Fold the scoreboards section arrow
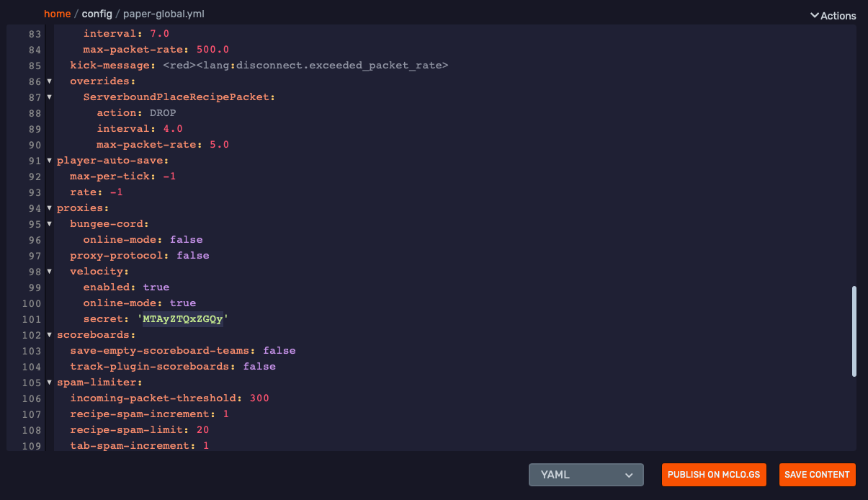Image resolution: width=868 pixels, height=500 pixels. [x=50, y=335]
